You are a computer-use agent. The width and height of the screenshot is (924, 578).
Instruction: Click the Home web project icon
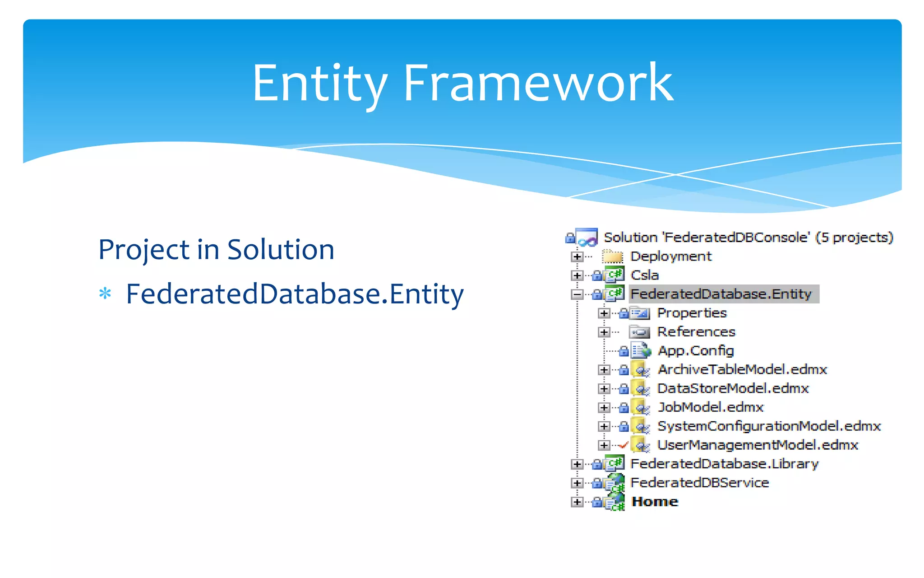[x=614, y=502]
